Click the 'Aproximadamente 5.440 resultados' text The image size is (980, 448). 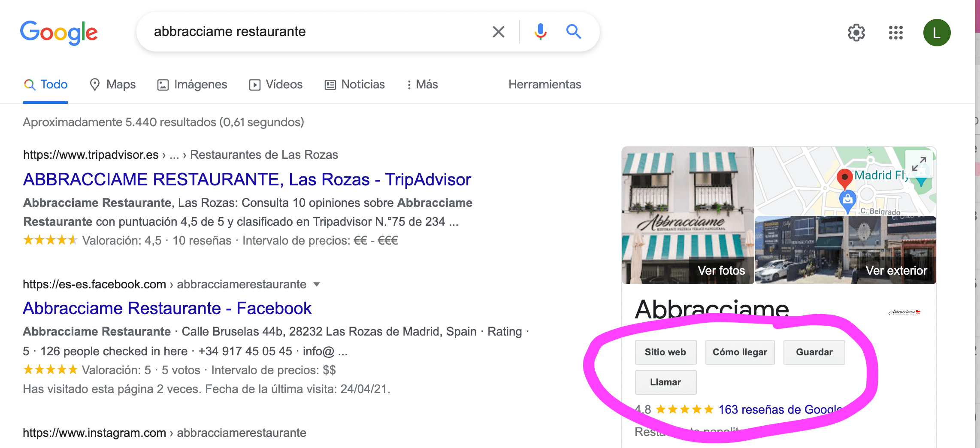163,122
